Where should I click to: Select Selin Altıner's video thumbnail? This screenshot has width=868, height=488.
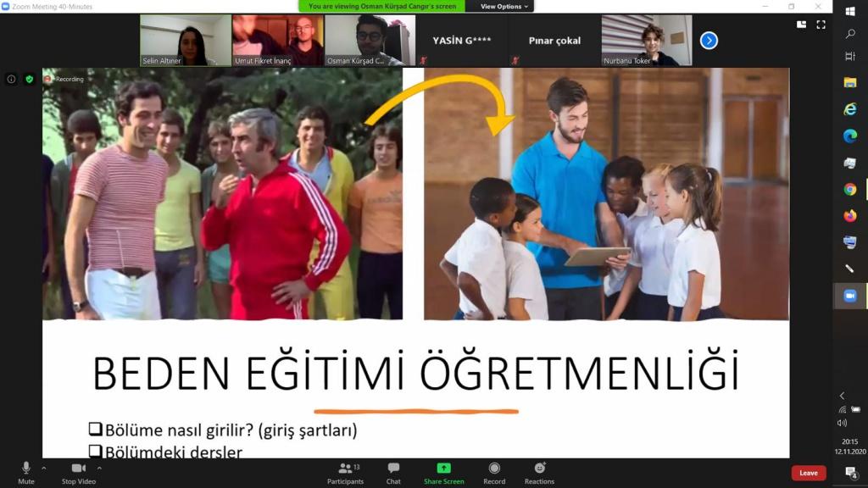click(x=186, y=41)
